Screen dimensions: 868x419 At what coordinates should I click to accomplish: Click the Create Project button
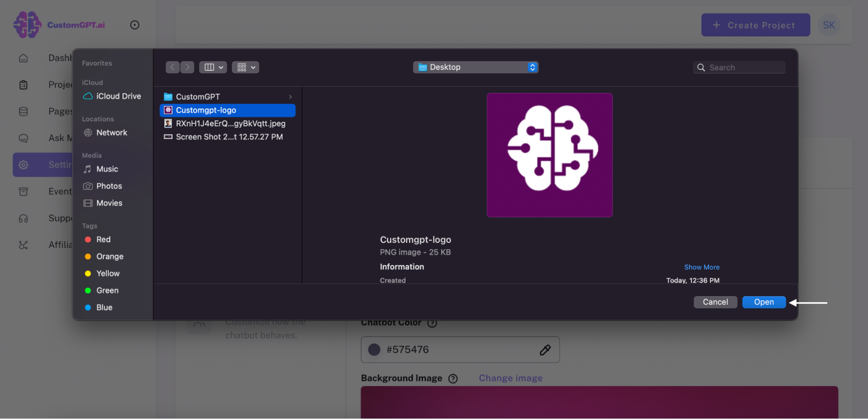pos(756,25)
